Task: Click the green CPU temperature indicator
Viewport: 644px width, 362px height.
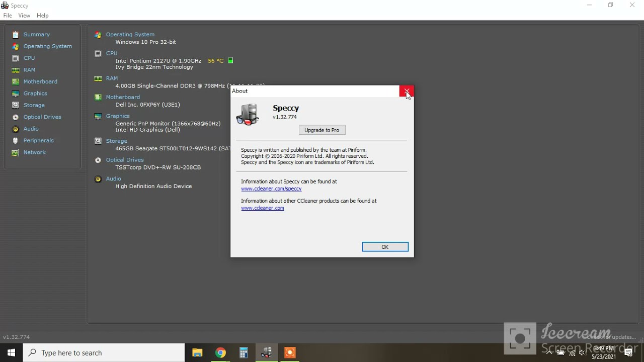Action: click(x=230, y=61)
